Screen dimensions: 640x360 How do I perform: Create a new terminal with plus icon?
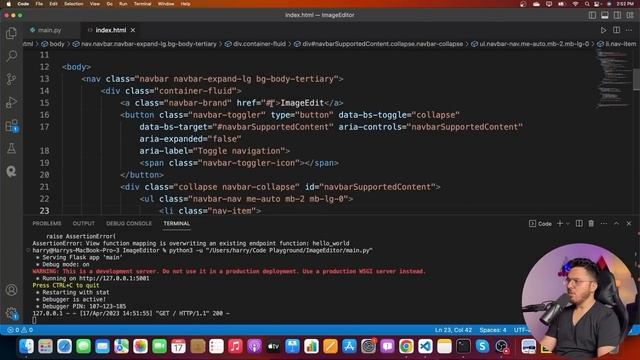(x=560, y=223)
